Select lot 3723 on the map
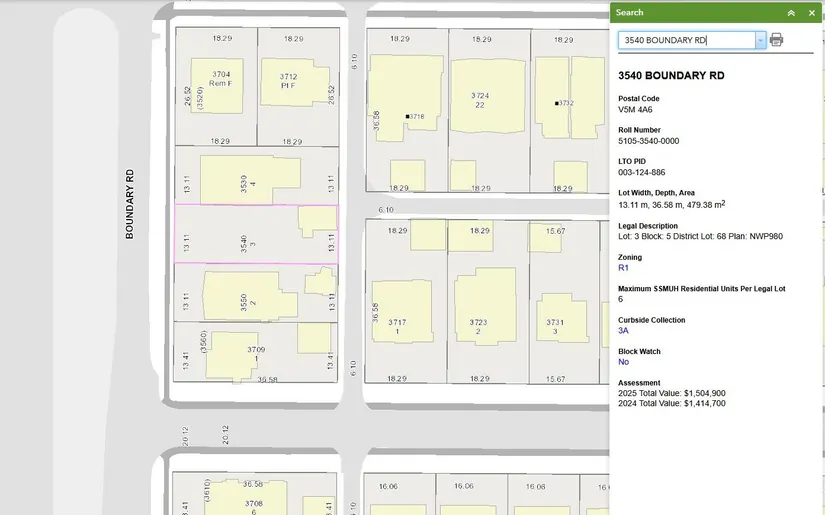The height and width of the screenshot is (515, 825). pyautogui.click(x=479, y=326)
